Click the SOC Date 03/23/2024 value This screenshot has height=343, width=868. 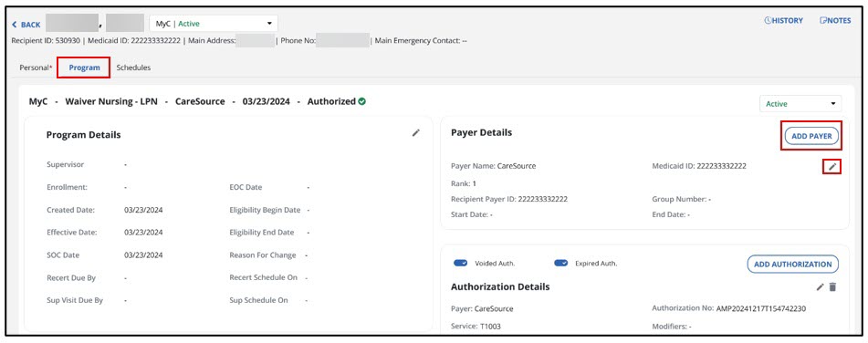click(143, 255)
